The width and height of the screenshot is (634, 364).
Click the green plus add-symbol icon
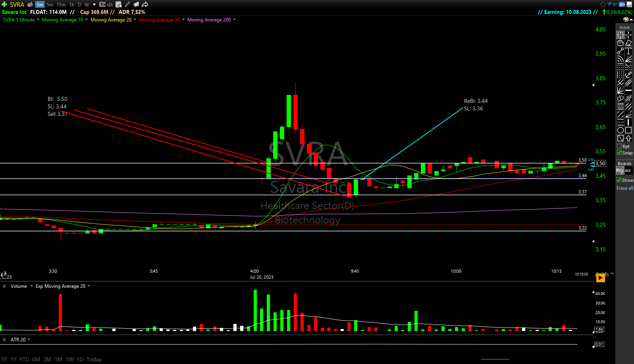pyautogui.click(x=4, y=4)
